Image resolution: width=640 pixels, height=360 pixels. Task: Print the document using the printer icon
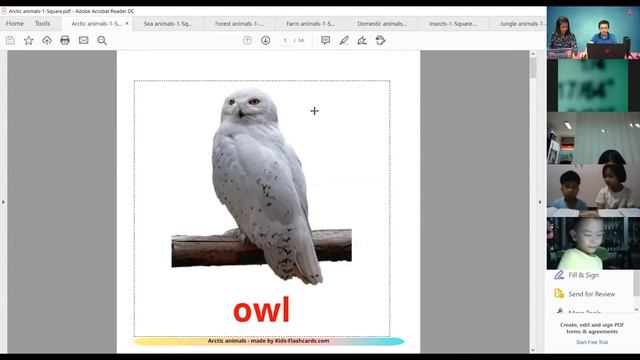[x=65, y=40]
